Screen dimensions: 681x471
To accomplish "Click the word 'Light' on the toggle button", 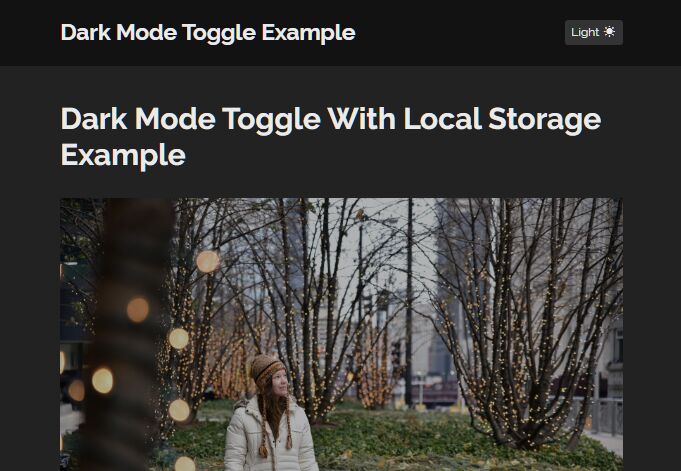I will (585, 33).
